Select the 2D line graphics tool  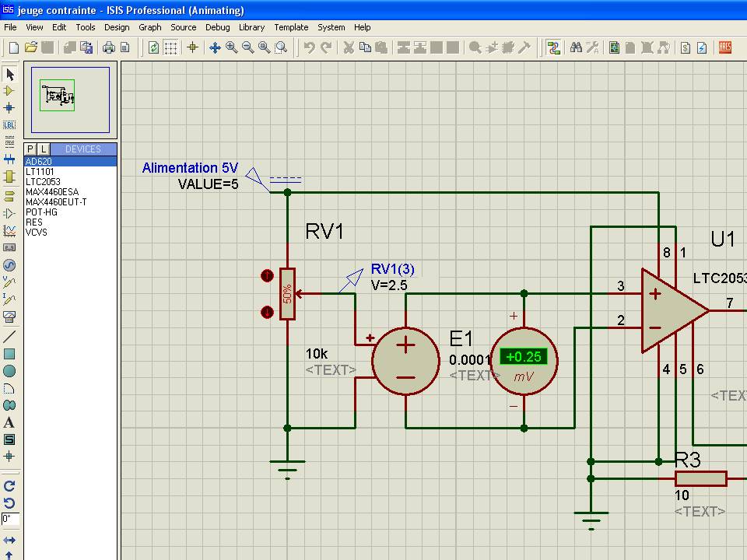coord(9,337)
